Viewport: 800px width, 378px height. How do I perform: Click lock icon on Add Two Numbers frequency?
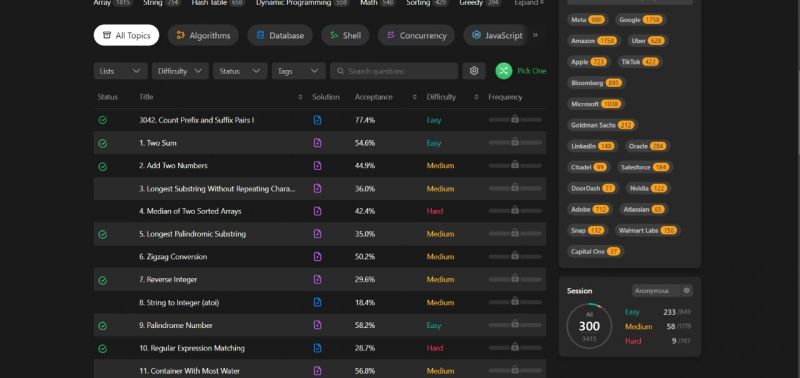coord(515,164)
